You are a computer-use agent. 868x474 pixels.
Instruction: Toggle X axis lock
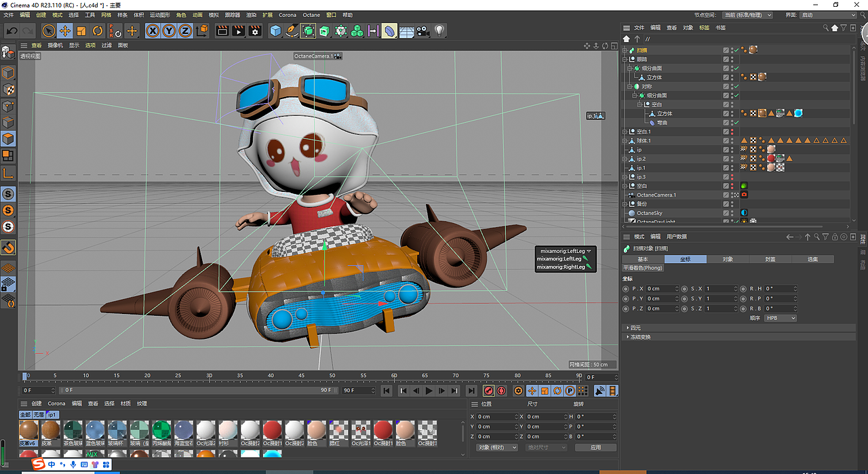(x=153, y=31)
